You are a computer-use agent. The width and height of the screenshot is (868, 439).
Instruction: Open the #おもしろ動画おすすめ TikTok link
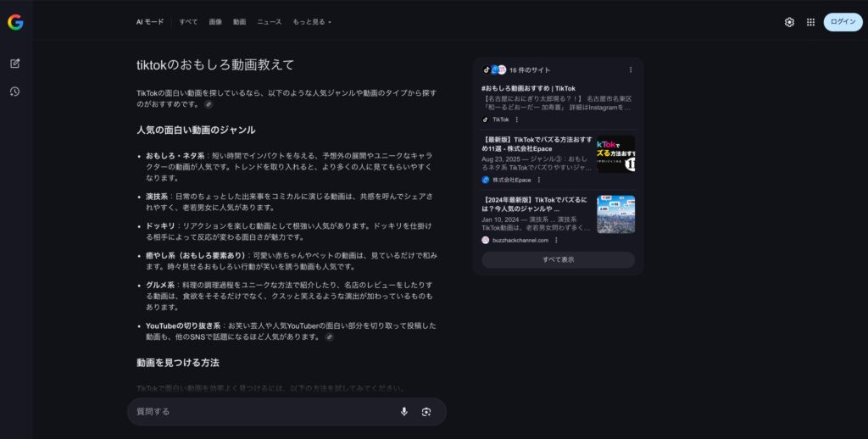tap(528, 88)
